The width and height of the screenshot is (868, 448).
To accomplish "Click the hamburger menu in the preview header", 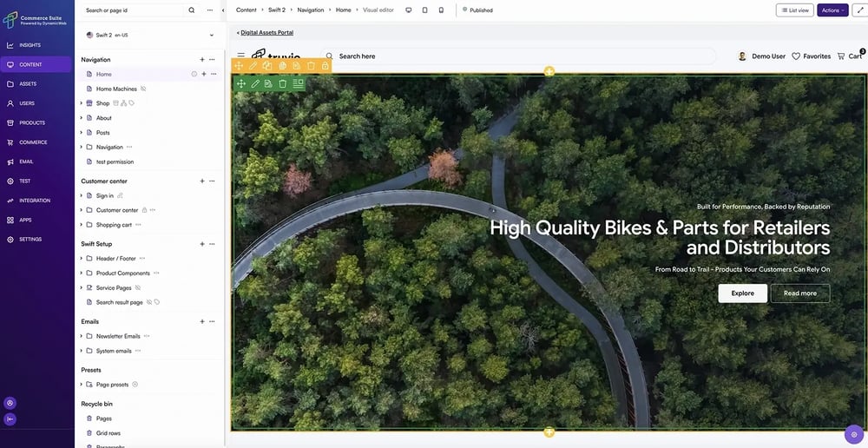I will tap(240, 56).
